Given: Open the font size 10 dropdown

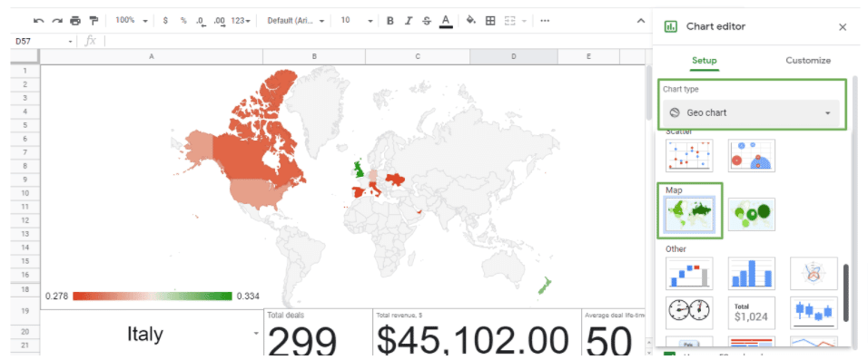Looking at the screenshot, I should (357, 21).
